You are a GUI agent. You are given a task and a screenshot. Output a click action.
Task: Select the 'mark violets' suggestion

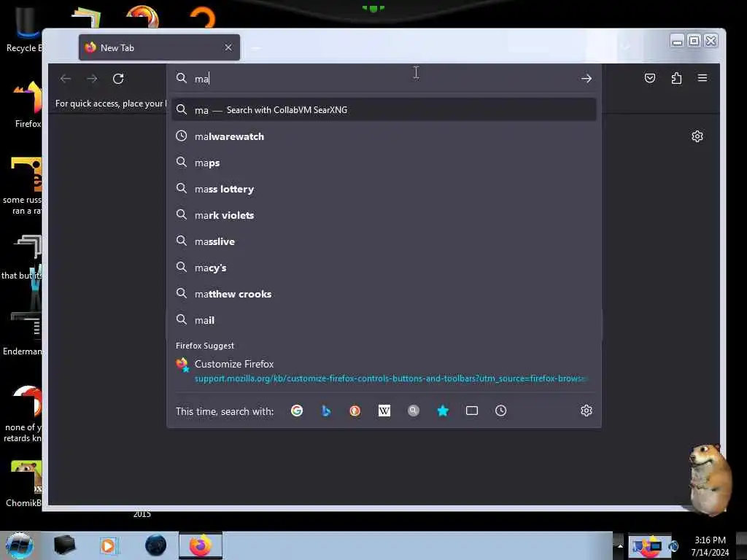pos(384,215)
